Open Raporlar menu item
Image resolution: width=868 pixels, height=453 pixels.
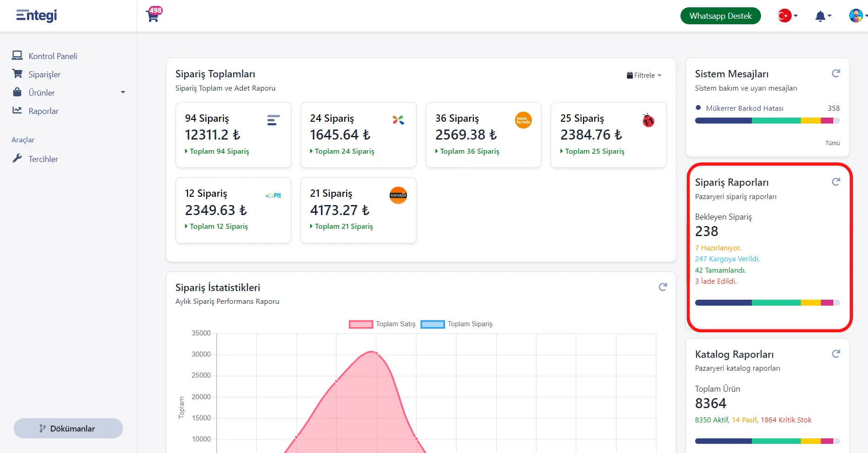pos(43,111)
